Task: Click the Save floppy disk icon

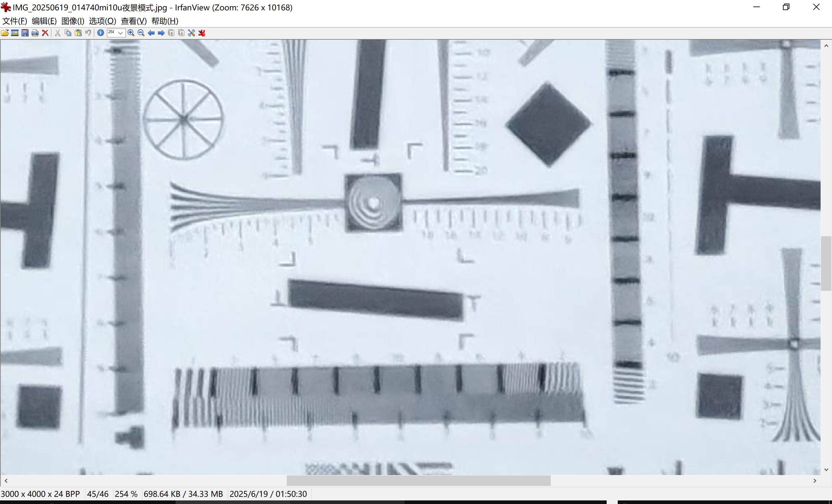Action: 25,33
